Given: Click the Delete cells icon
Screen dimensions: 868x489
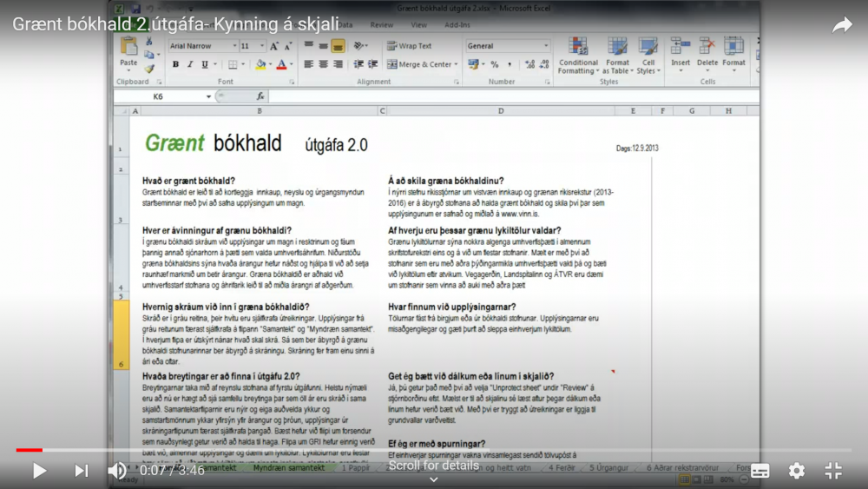Looking at the screenshot, I should (x=707, y=51).
